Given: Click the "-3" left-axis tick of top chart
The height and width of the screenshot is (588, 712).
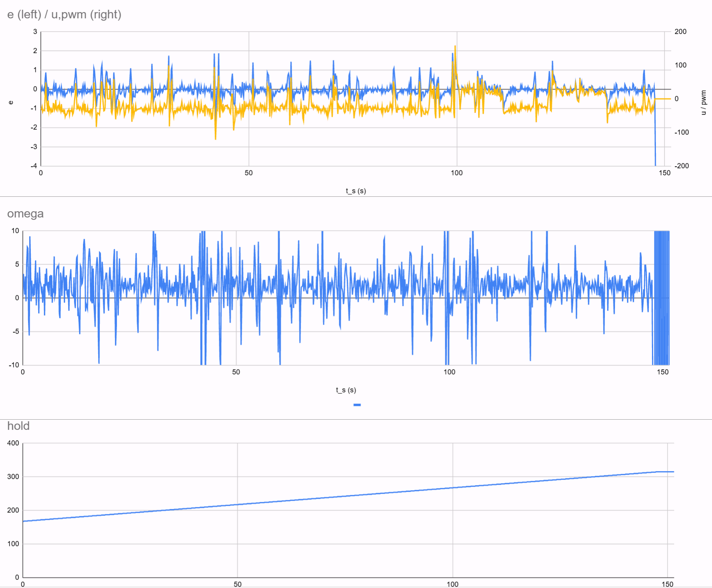Looking at the screenshot, I should click(x=34, y=147).
